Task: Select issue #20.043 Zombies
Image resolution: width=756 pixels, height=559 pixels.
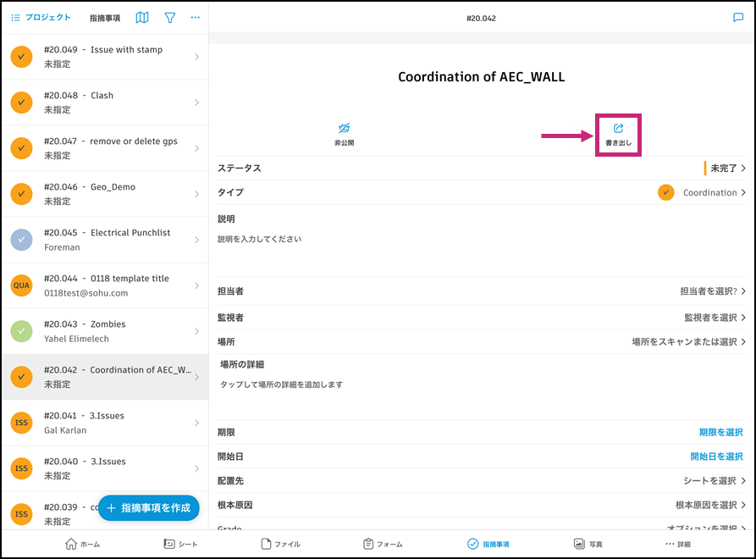Action: point(105,331)
